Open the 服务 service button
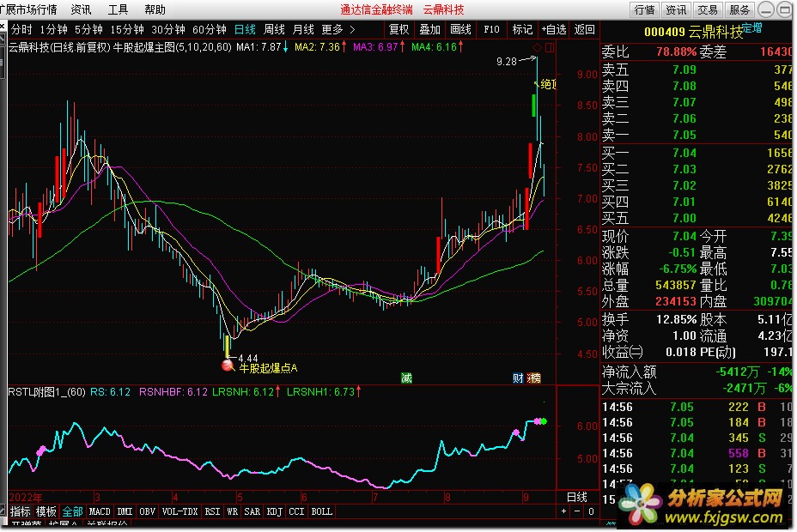This screenshot has height=532, width=797. (x=739, y=9)
